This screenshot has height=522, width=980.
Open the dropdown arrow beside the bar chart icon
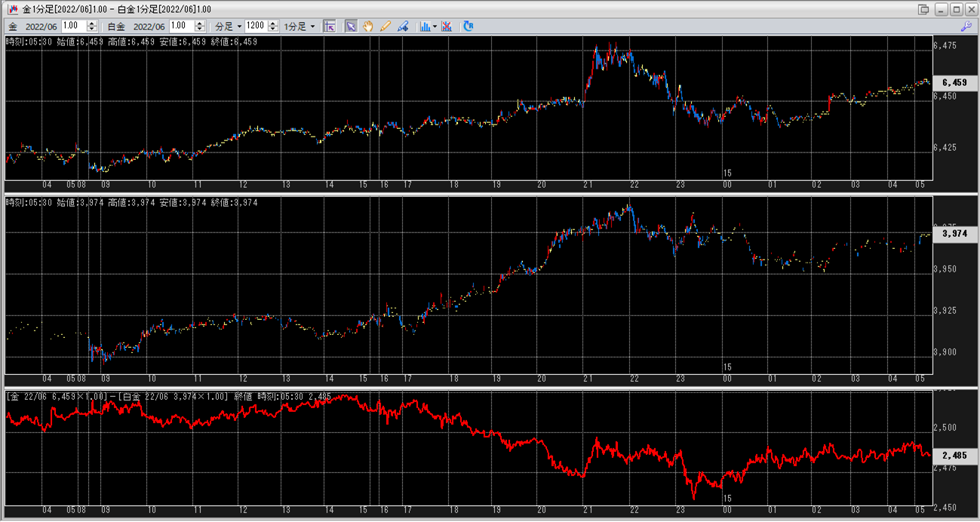click(435, 26)
